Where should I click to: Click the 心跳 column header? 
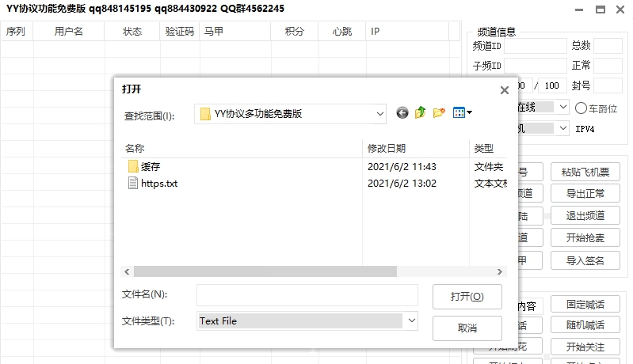342,32
